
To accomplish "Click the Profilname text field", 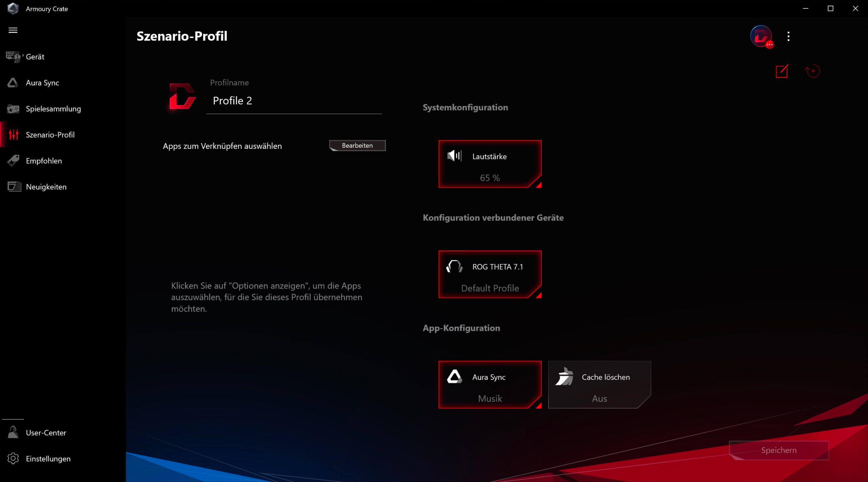I will [294, 101].
